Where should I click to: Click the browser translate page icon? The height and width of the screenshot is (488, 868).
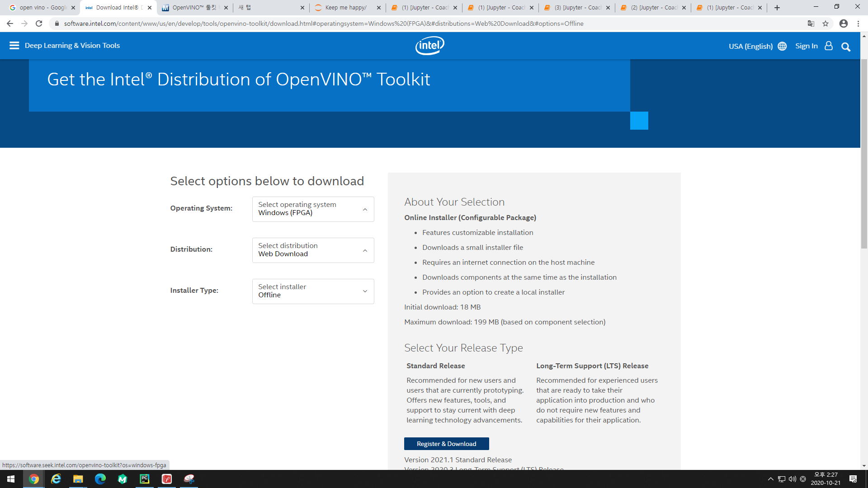[811, 23]
